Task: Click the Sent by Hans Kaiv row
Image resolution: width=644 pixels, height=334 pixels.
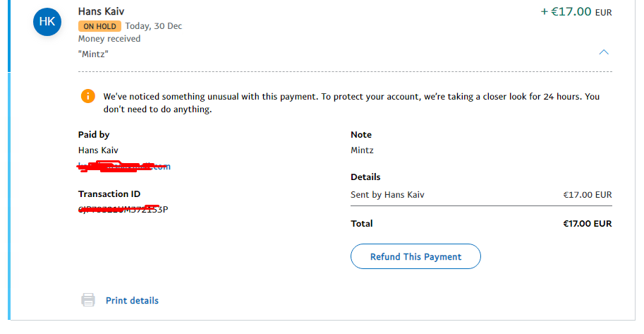Action: tap(481, 195)
